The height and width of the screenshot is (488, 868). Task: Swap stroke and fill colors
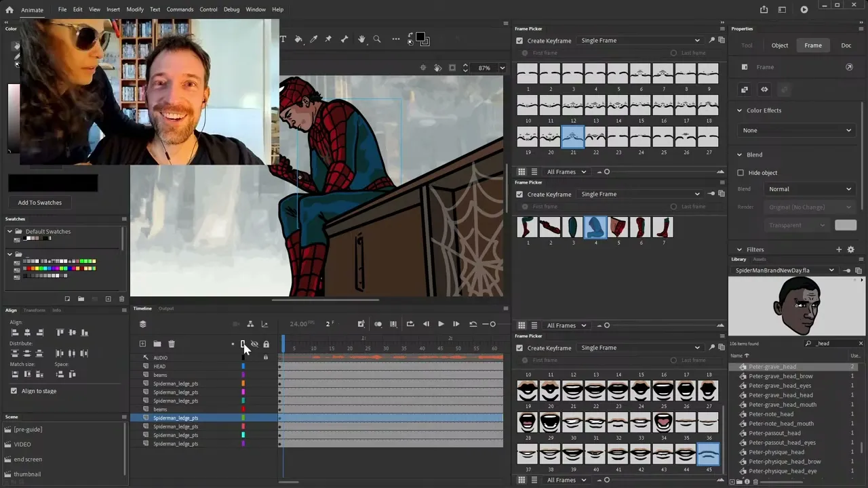tap(410, 35)
